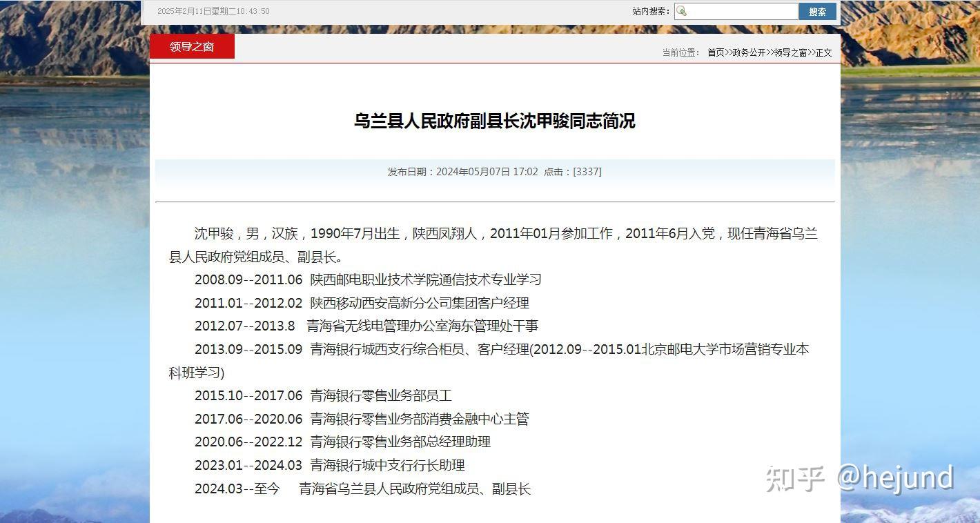Image resolution: width=980 pixels, height=523 pixels.
Task: Click the line 青海银行零售业务部消费金融中心主管
Action: coord(420,419)
